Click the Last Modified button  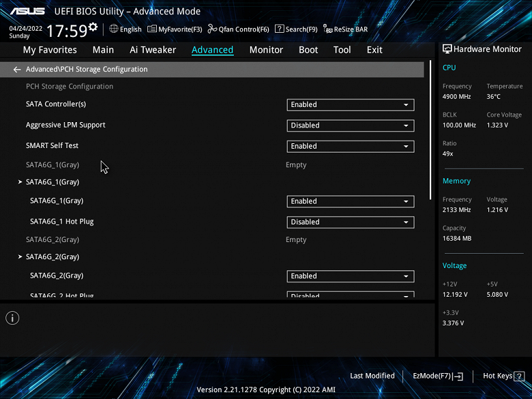pyautogui.click(x=372, y=376)
